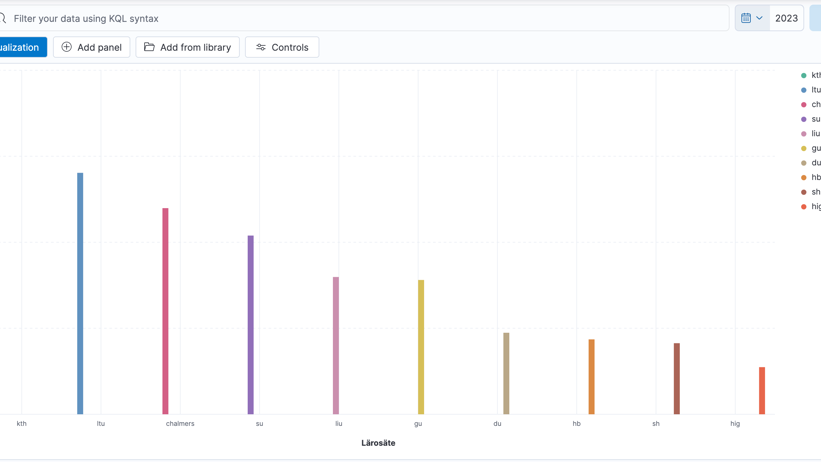The height and width of the screenshot is (462, 821).
Task: Select the ltu legend entry dot
Action: click(804, 90)
